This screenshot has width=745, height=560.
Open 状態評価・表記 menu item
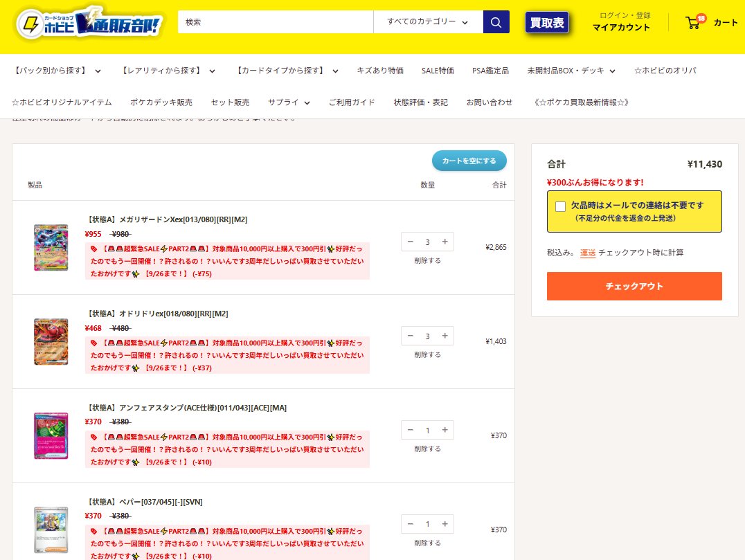(x=420, y=102)
